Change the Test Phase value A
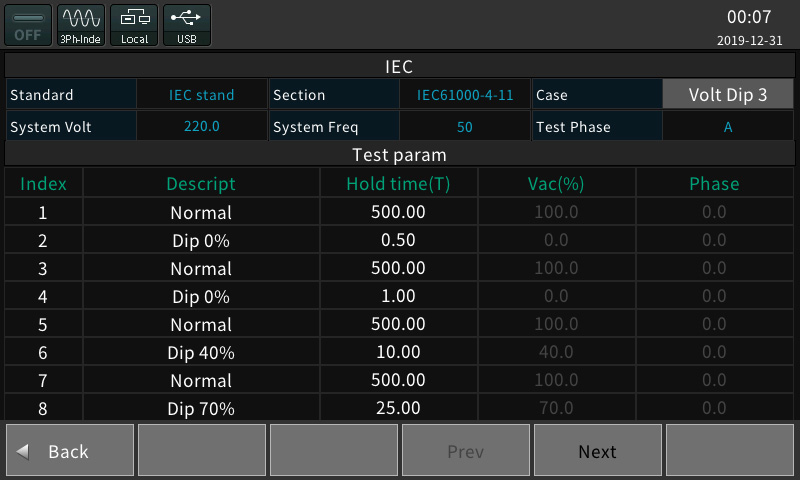The width and height of the screenshot is (800, 480). [728, 126]
